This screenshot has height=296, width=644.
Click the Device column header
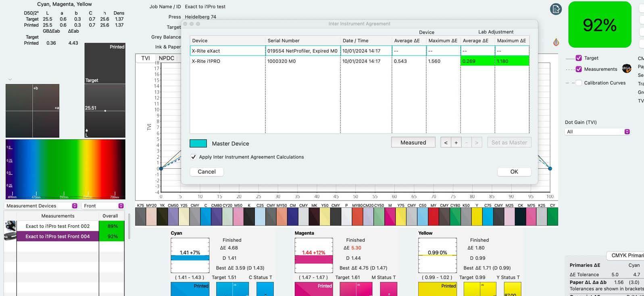228,41
